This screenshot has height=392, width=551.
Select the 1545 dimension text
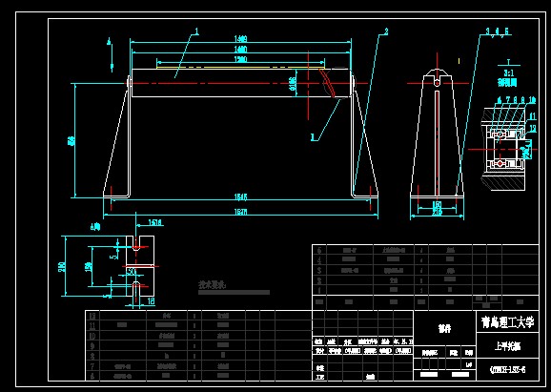241,196
